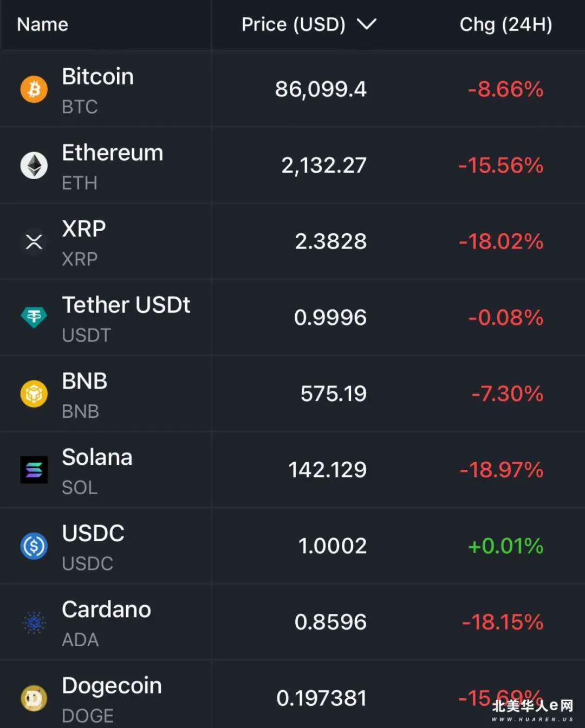This screenshot has width=585, height=728.
Task: Click the Bitcoin orange coin icon
Action: 34,89
